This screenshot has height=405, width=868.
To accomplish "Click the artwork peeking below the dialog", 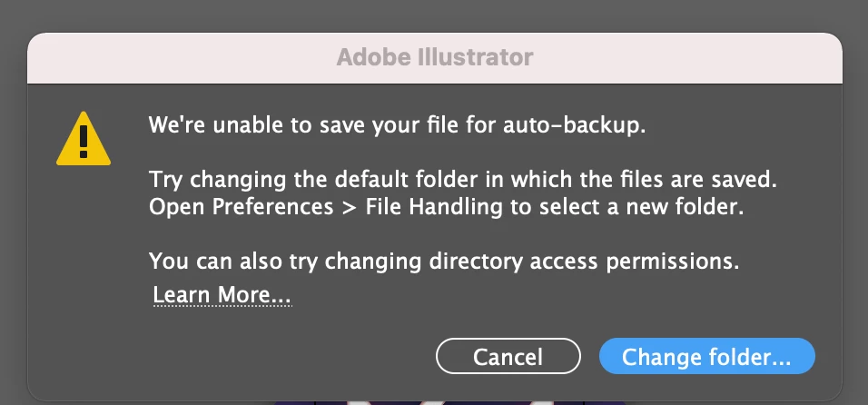I will (x=449, y=403).
